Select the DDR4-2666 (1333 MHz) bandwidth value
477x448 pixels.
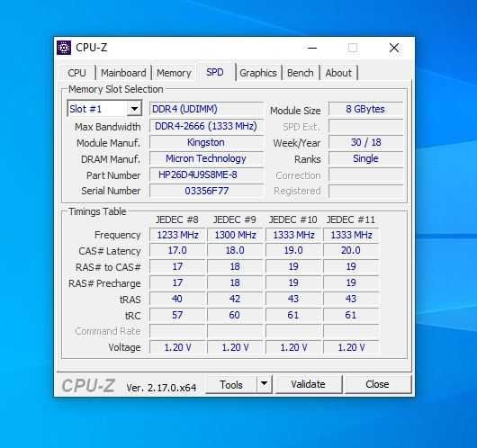pyautogui.click(x=206, y=126)
